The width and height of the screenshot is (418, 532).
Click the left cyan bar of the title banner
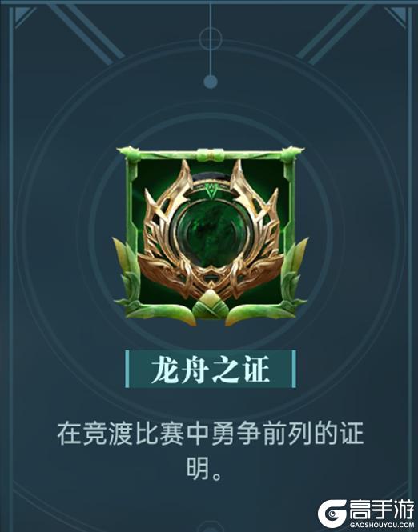pos(127,369)
